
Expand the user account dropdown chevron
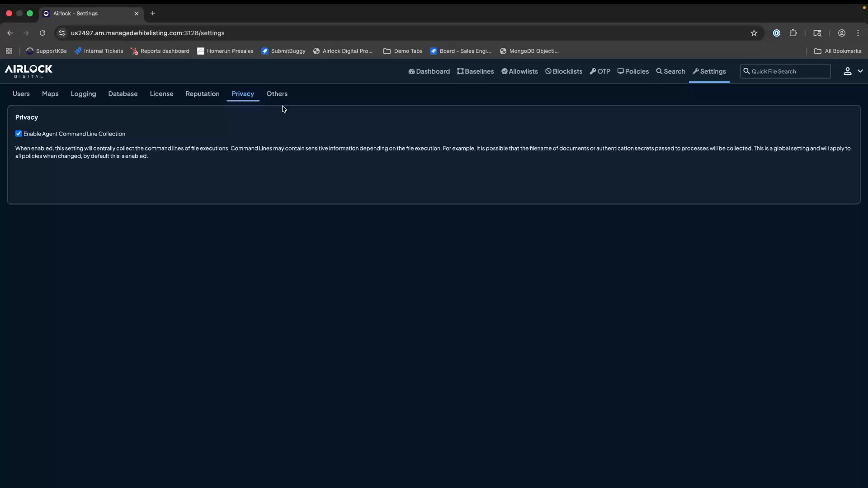860,71
